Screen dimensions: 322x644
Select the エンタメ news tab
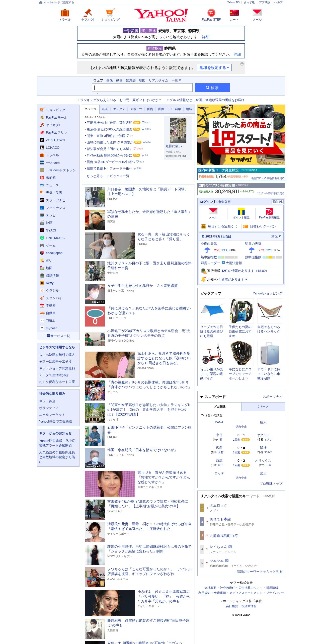119,109
